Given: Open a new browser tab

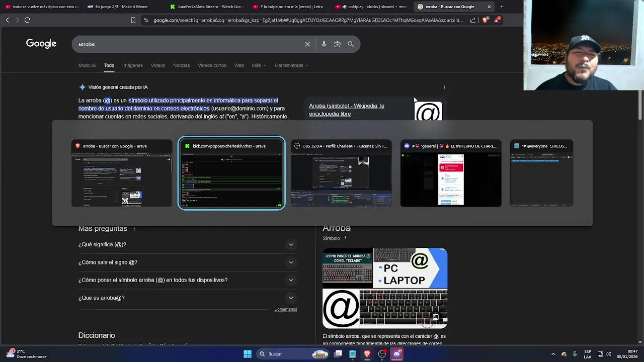Looking at the screenshot, I should (501, 7).
